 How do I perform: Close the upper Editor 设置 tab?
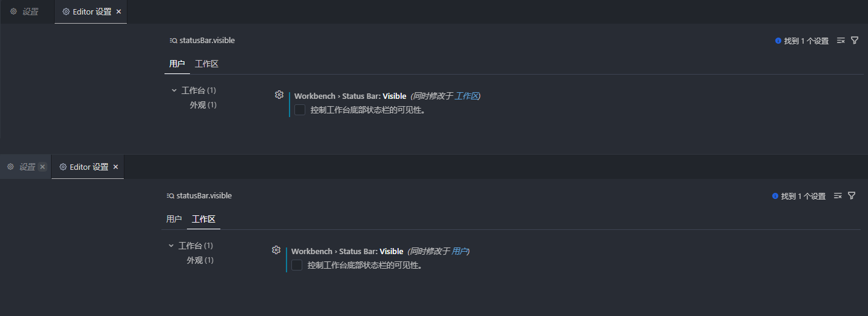tap(118, 12)
